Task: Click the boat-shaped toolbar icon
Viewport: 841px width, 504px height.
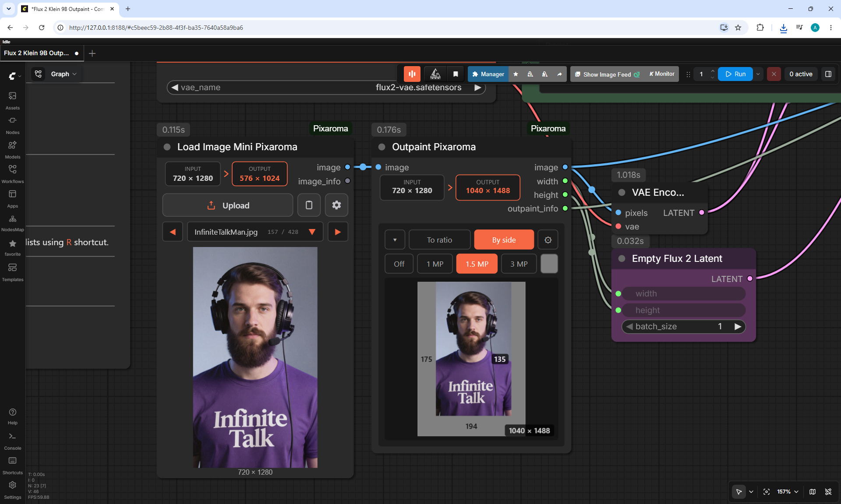Action: coord(435,74)
